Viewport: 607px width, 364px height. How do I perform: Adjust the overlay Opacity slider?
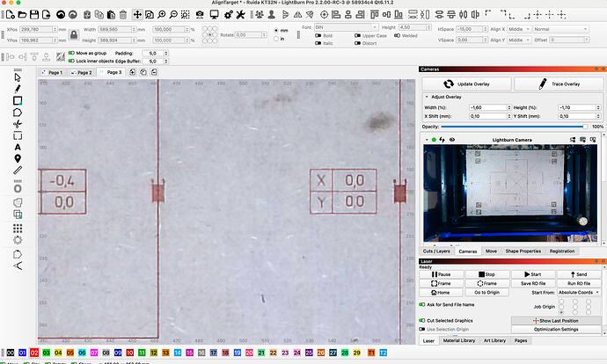point(514,127)
